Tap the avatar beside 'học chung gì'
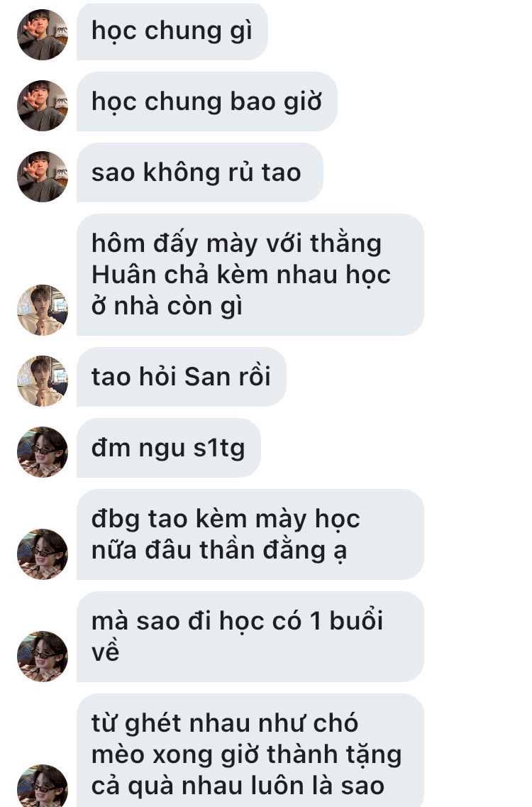 pyautogui.click(x=43, y=35)
